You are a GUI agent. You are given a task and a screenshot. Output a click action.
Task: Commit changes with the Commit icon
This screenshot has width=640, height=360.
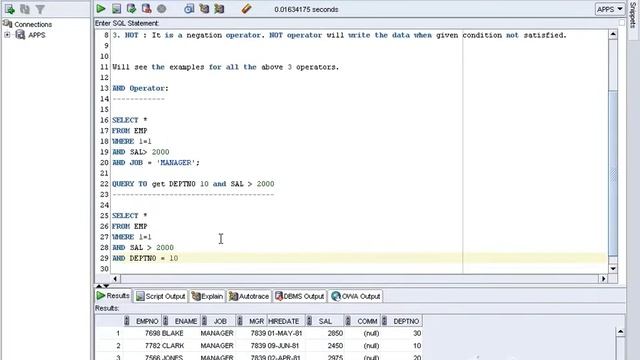131,9
